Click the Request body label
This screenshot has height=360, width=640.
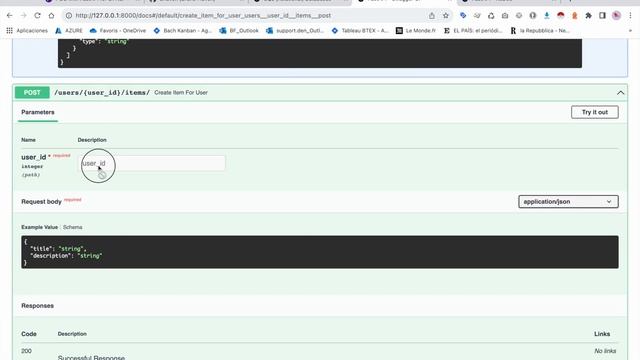(x=41, y=202)
